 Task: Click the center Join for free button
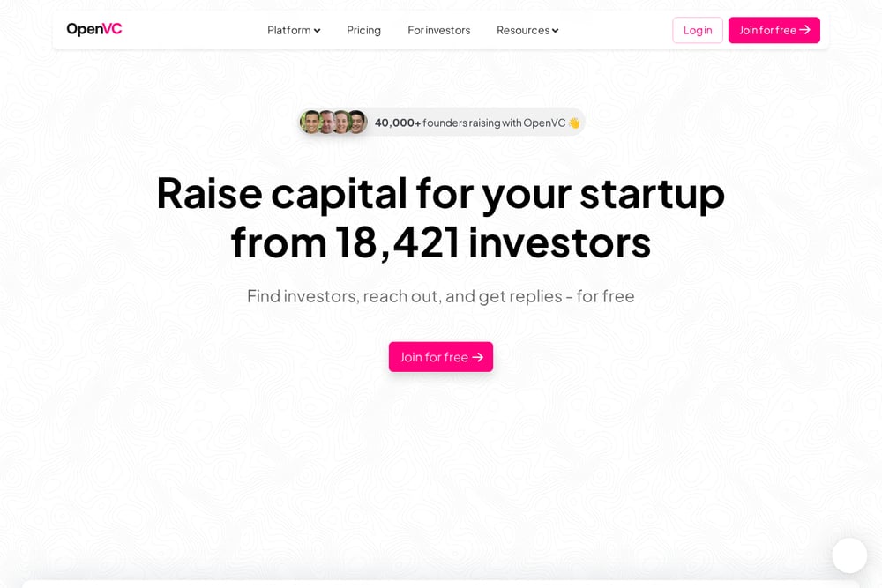point(440,357)
